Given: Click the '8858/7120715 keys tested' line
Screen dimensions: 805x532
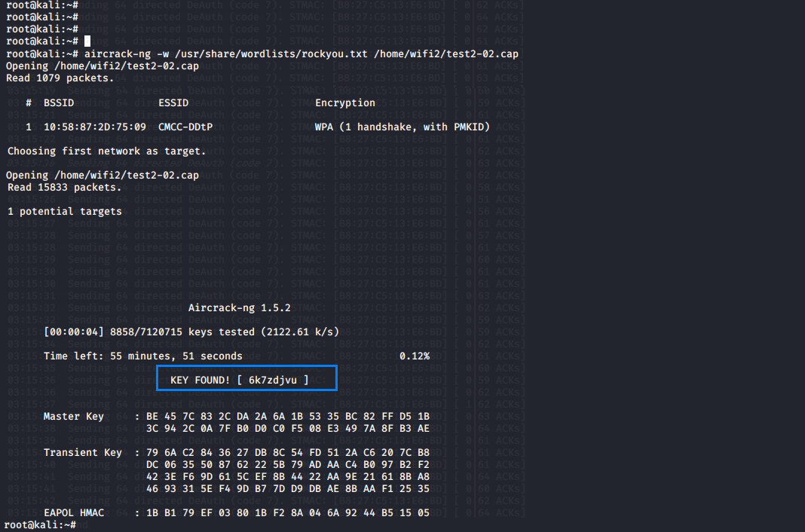Looking at the screenshot, I should point(191,332).
